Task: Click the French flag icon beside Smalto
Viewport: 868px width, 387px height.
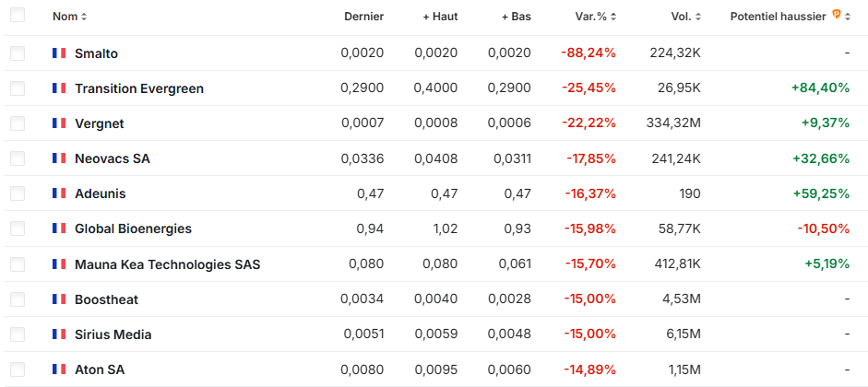Action: (x=59, y=53)
